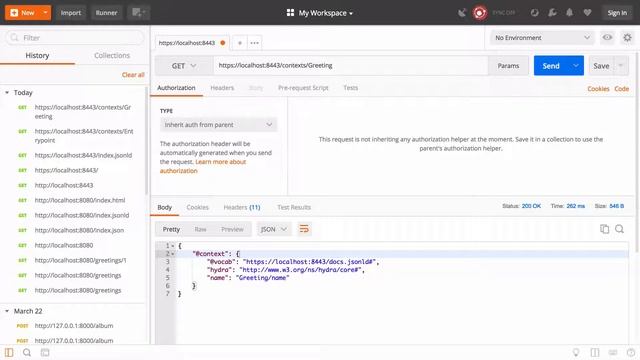Switch to Preview view
This screenshot has width=640, height=360.
click(232, 229)
